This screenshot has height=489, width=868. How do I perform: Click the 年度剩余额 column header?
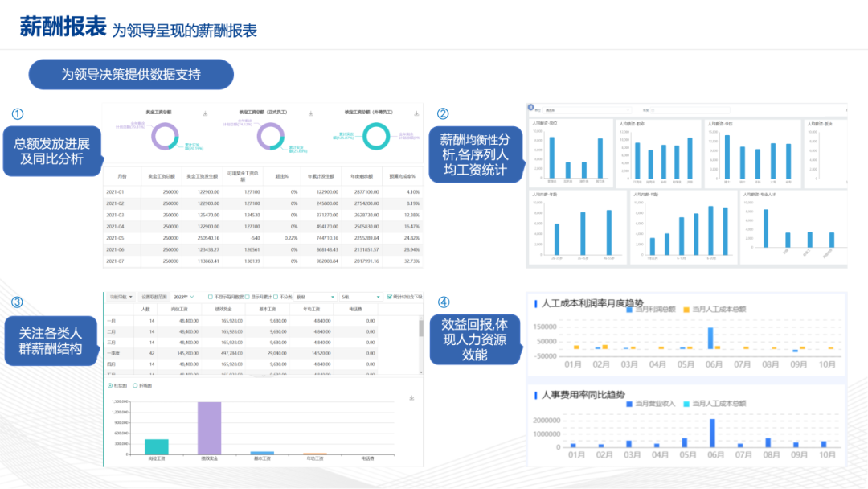pyautogui.click(x=362, y=176)
